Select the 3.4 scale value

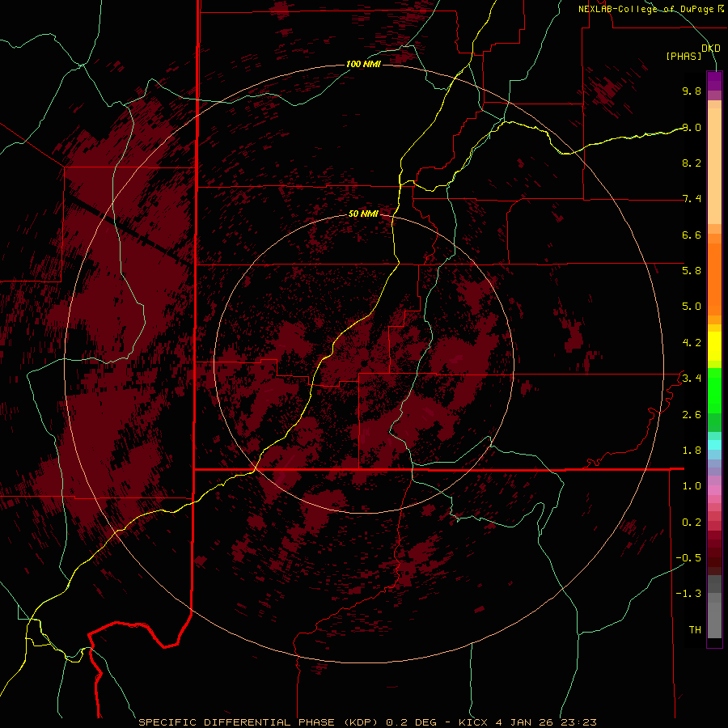click(x=692, y=379)
